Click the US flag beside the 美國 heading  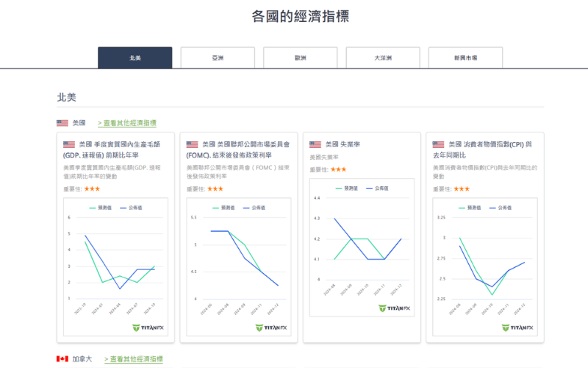(x=62, y=123)
